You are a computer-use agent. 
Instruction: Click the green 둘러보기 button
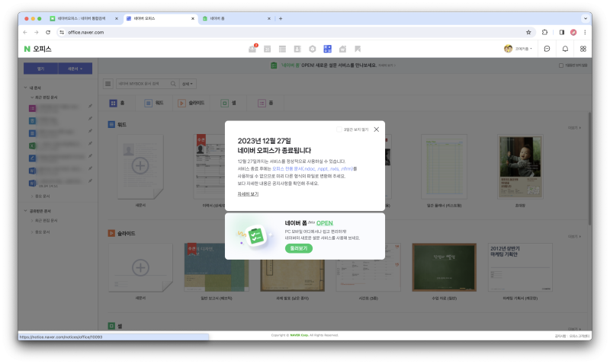(299, 248)
